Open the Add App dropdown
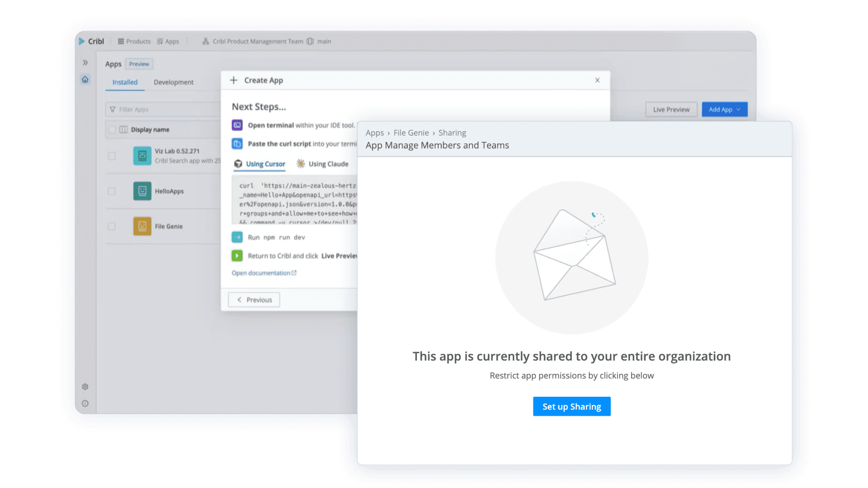The image size is (868, 488). tap(725, 109)
